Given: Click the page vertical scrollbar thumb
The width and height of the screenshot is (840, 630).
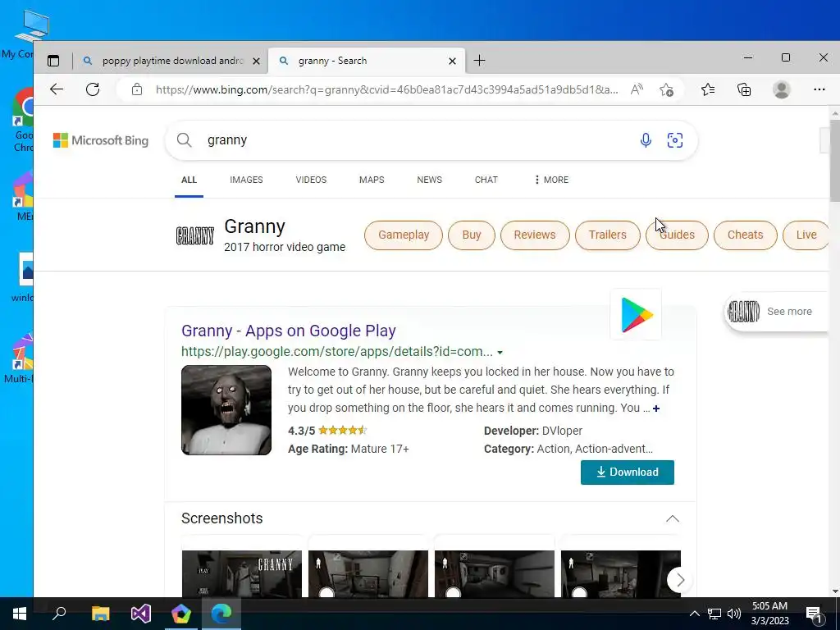Looking at the screenshot, I should point(834,161).
